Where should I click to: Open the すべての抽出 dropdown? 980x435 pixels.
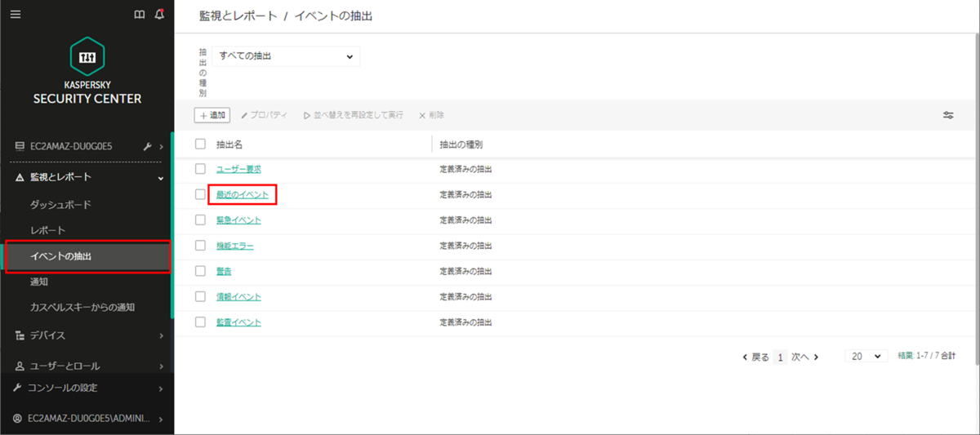(286, 56)
